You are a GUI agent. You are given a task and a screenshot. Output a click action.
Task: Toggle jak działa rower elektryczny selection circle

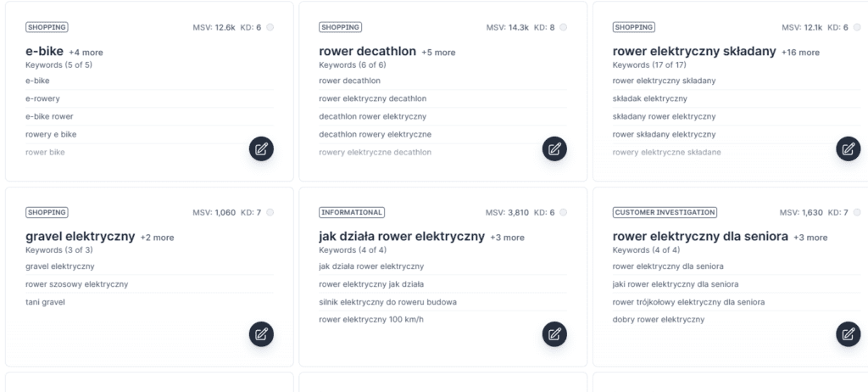point(563,212)
